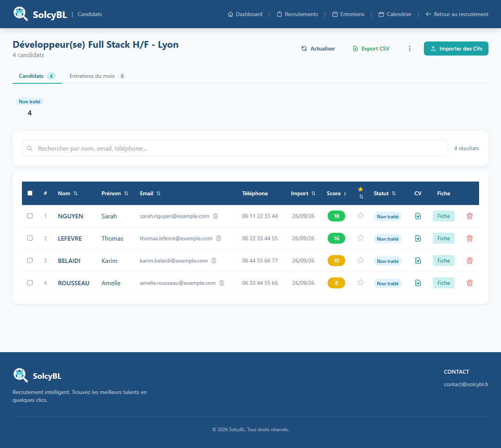Mark Amelie Rousseau as favorite star

point(360,282)
